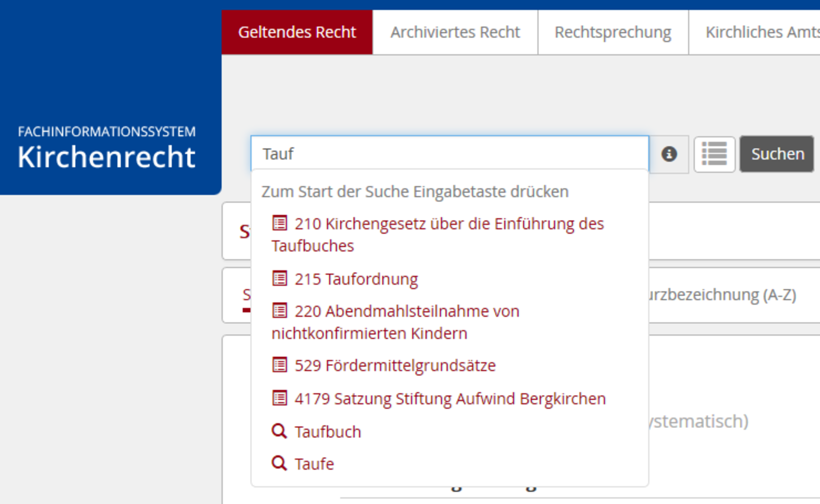
Task: Click document icon beside 529 Fördermittelgrundsätze
Action: coord(280,365)
